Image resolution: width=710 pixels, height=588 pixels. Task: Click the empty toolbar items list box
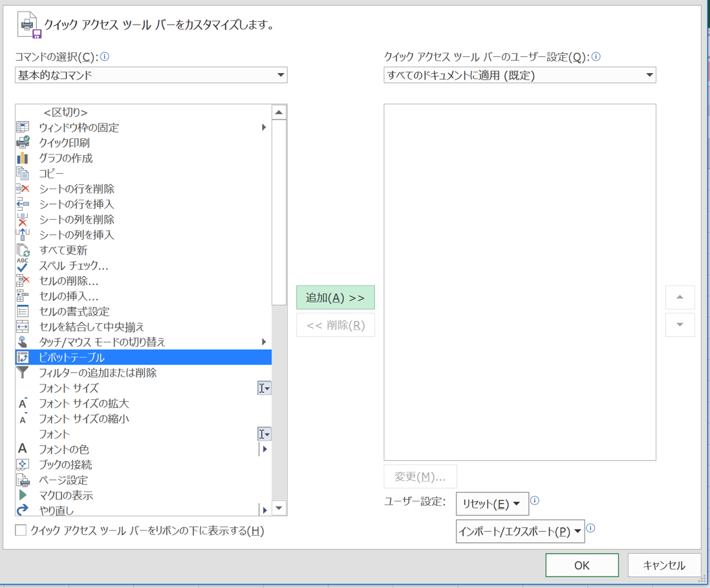click(520, 282)
